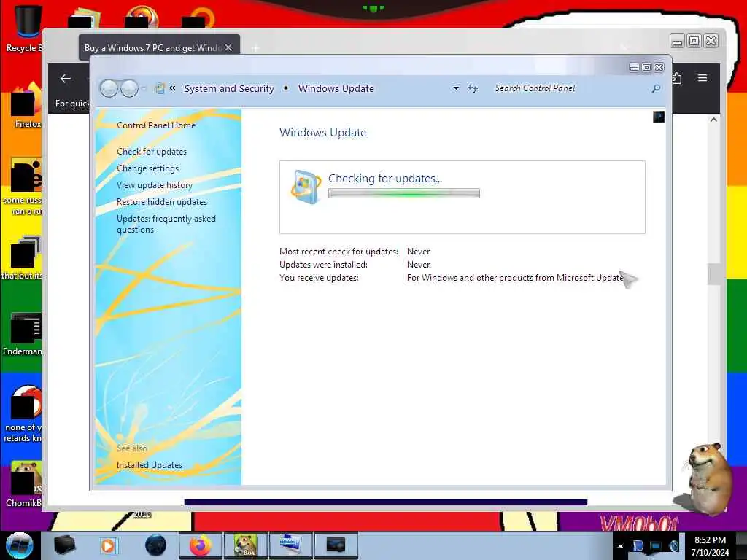This screenshot has height=560, width=747.
Task: Open Control Panel Home
Action: pos(156,125)
